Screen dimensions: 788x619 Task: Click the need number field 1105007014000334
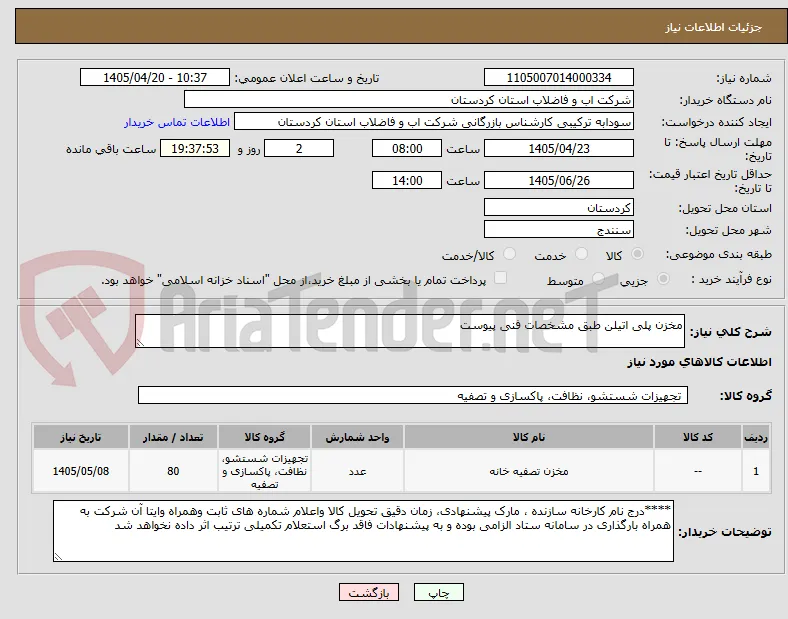pyautogui.click(x=558, y=77)
